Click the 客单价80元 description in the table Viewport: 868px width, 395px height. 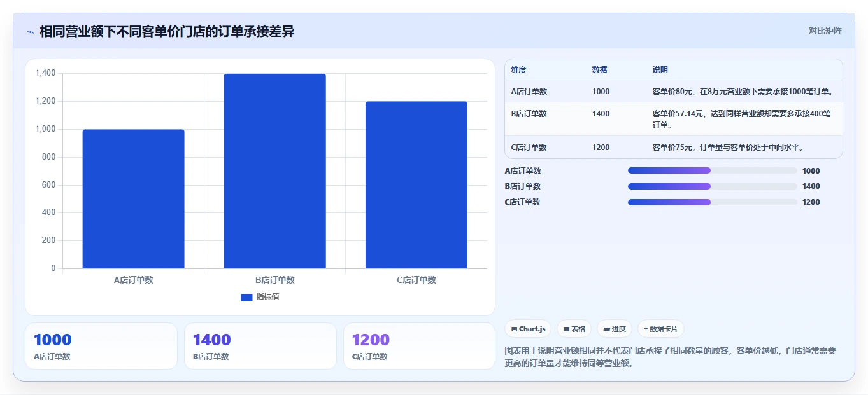click(x=743, y=92)
